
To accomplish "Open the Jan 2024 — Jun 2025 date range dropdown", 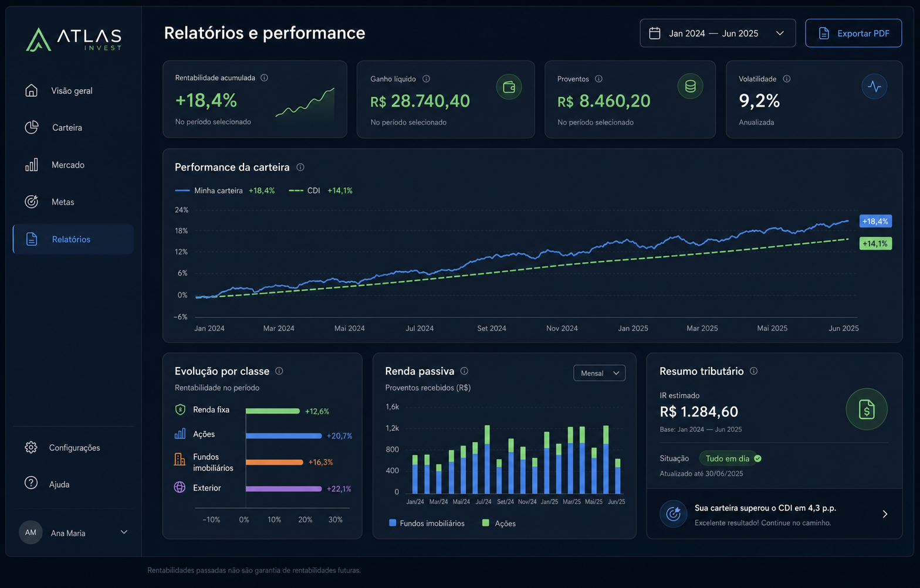I will pyautogui.click(x=718, y=33).
